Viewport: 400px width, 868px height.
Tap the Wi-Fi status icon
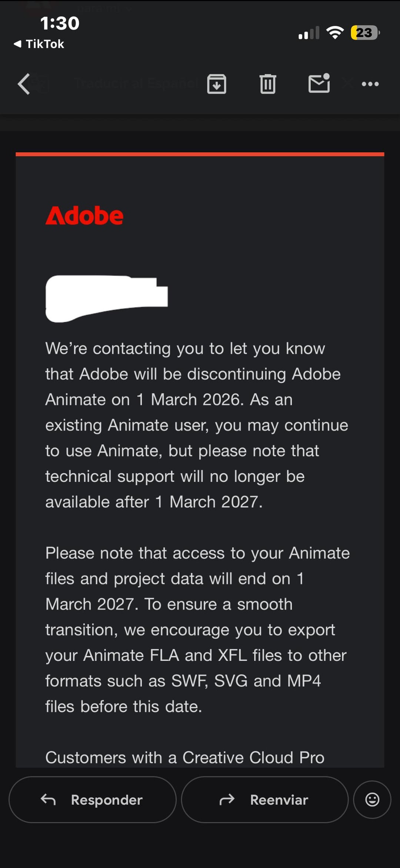click(x=335, y=33)
